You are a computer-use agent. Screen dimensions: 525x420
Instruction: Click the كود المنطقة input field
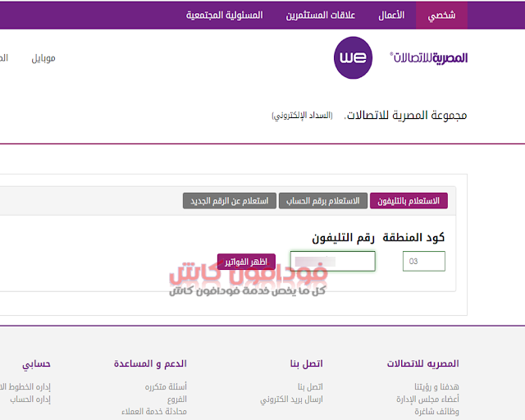coord(424,261)
